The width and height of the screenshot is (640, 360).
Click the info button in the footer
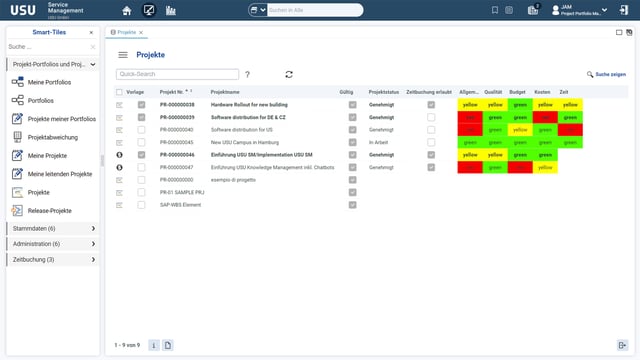154,345
